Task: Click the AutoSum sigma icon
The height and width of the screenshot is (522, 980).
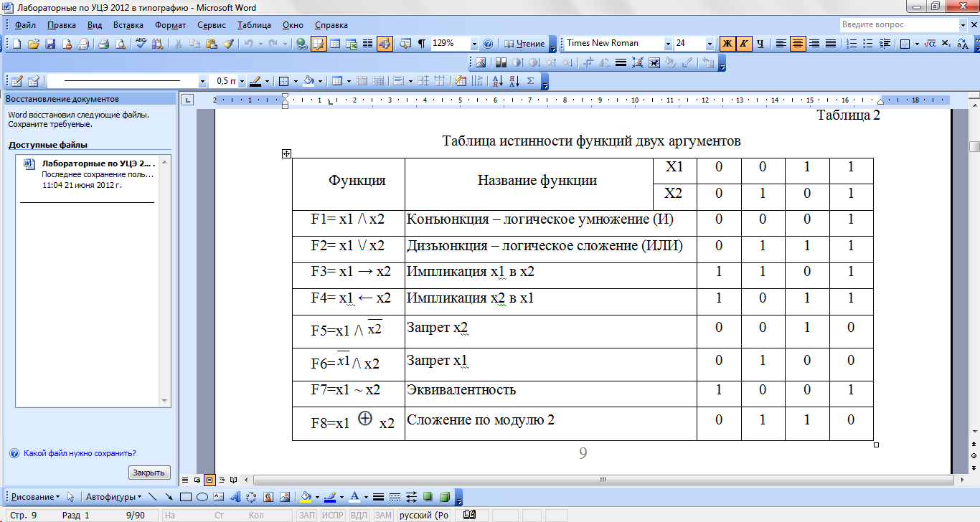Action: click(530, 81)
